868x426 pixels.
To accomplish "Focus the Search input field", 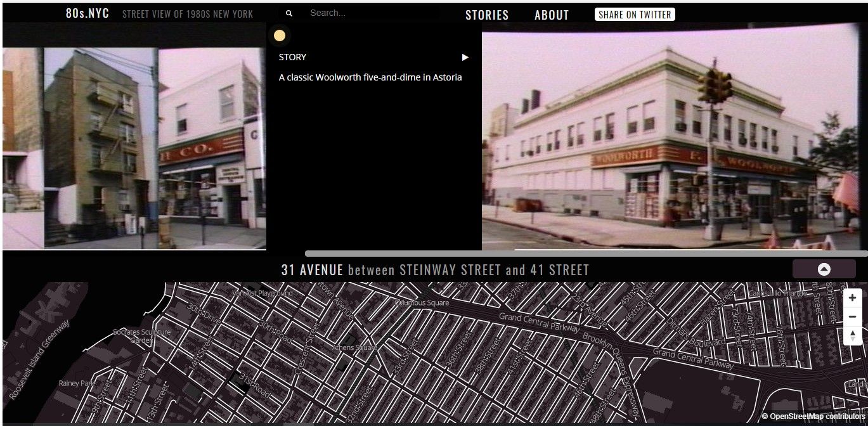I will (x=374, y=13).
